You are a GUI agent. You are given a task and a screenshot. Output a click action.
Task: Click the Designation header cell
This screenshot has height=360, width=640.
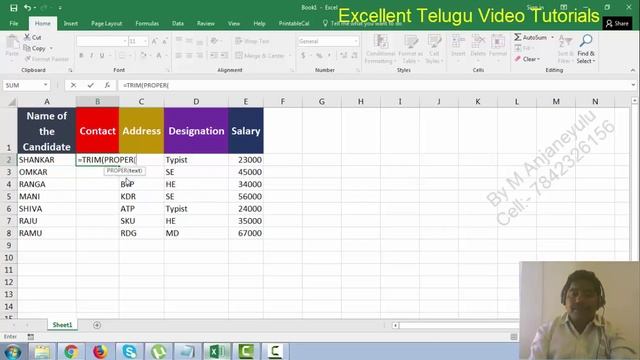click(196, 131)
